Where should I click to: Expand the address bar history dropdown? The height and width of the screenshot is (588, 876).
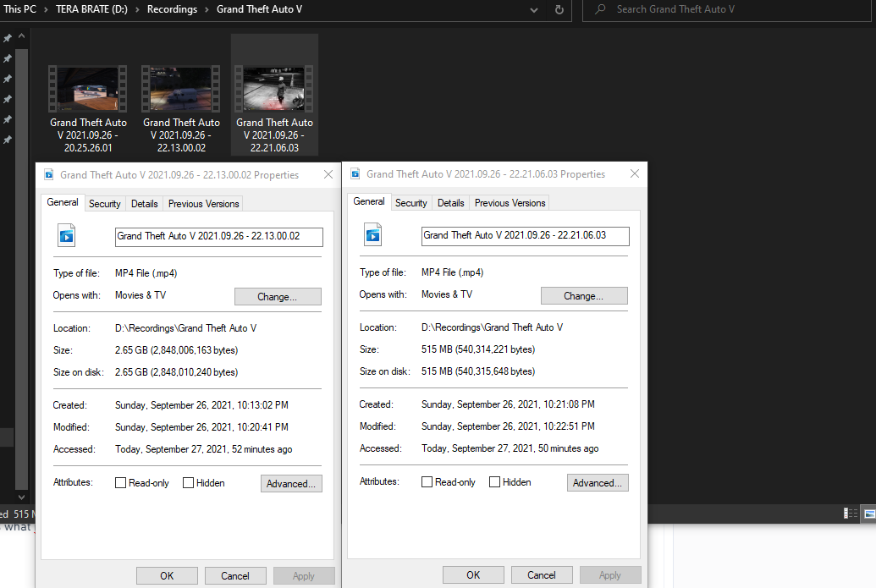533,9
